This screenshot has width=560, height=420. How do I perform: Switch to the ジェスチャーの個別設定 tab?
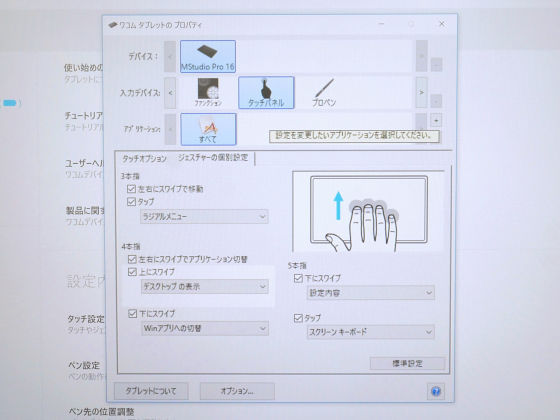[x=213, y=158]
